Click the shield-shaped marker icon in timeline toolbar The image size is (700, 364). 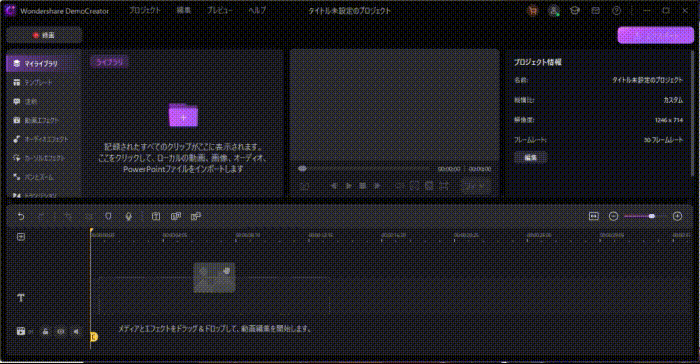pos(108,216)
